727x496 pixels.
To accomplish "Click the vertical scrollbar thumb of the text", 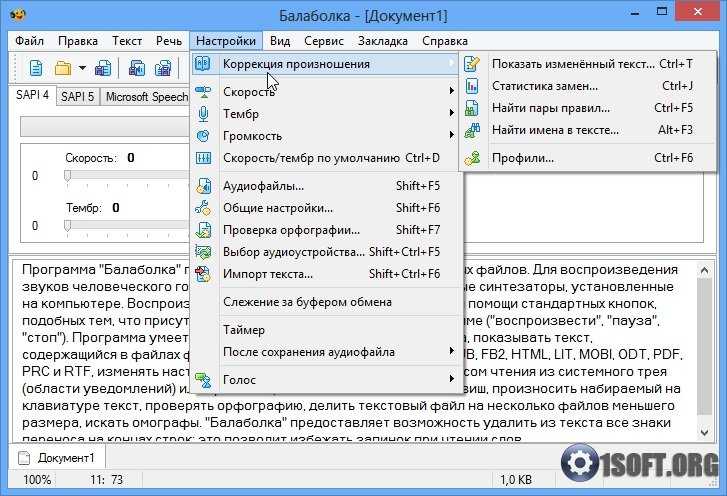I will click(705, 347).
